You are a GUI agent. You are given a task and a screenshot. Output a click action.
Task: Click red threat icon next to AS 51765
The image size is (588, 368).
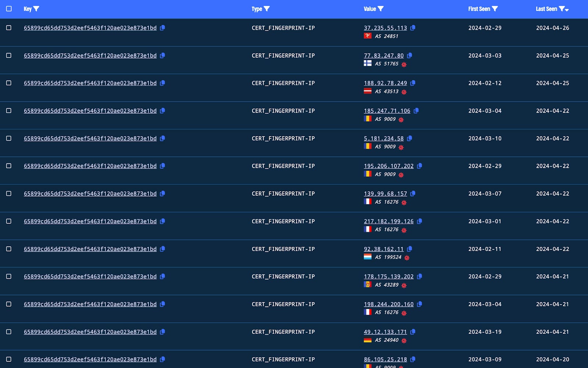tap(404, 64)
